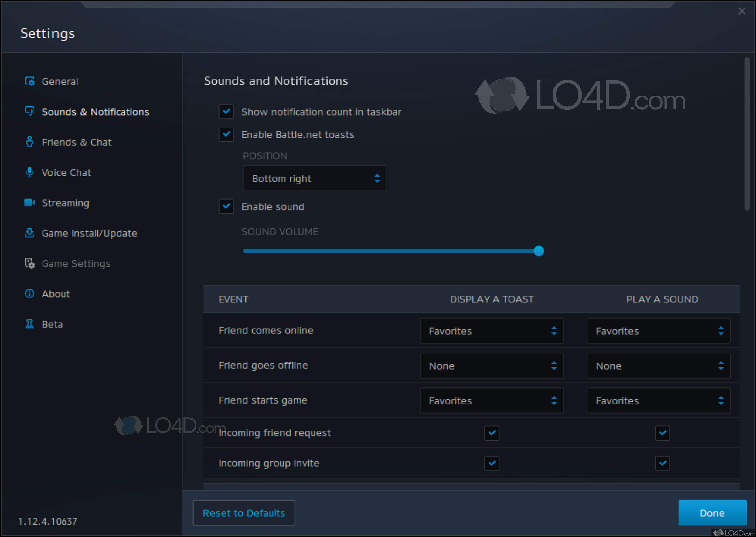Image resolution: width=756 pixels, height=537 pixels.
Task: Open sound dropdown for Friend starts game
Action: click(659, 401)
